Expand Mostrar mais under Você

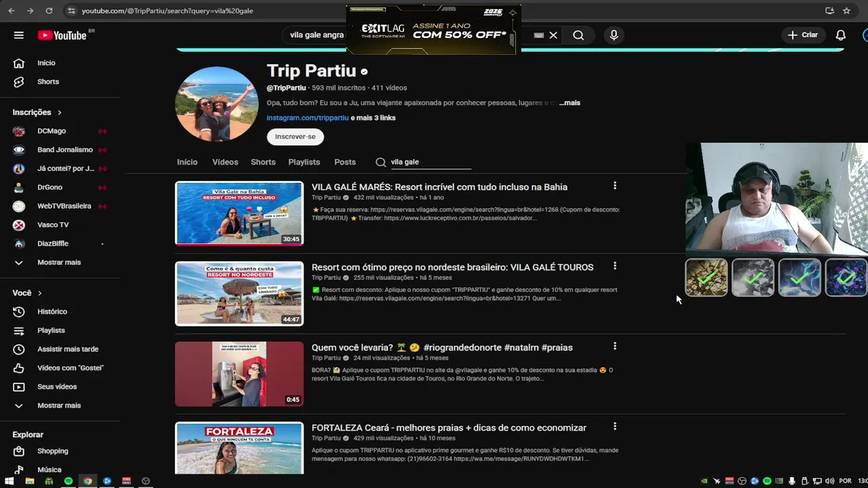point(58,405)
